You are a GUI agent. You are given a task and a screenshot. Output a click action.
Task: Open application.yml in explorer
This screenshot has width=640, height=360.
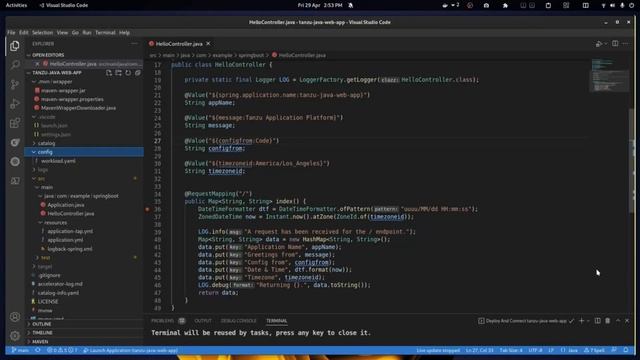tap(65, 240)
